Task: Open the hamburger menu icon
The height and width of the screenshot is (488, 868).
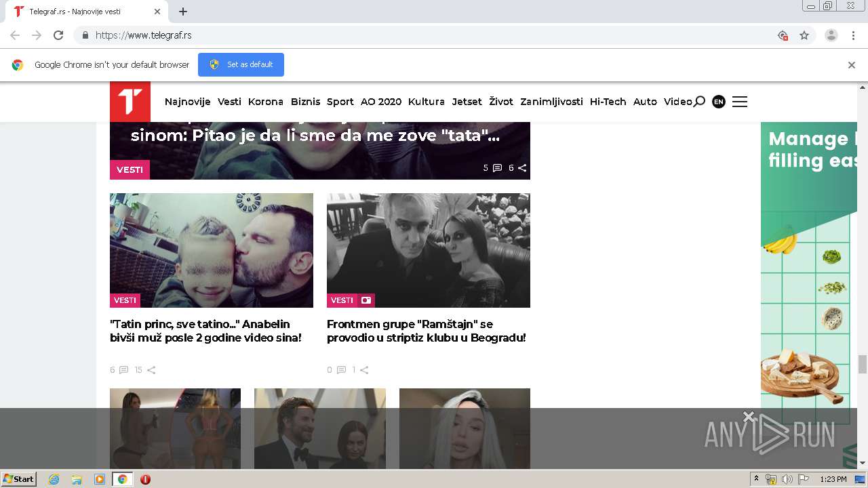Action: coord(740,102)
